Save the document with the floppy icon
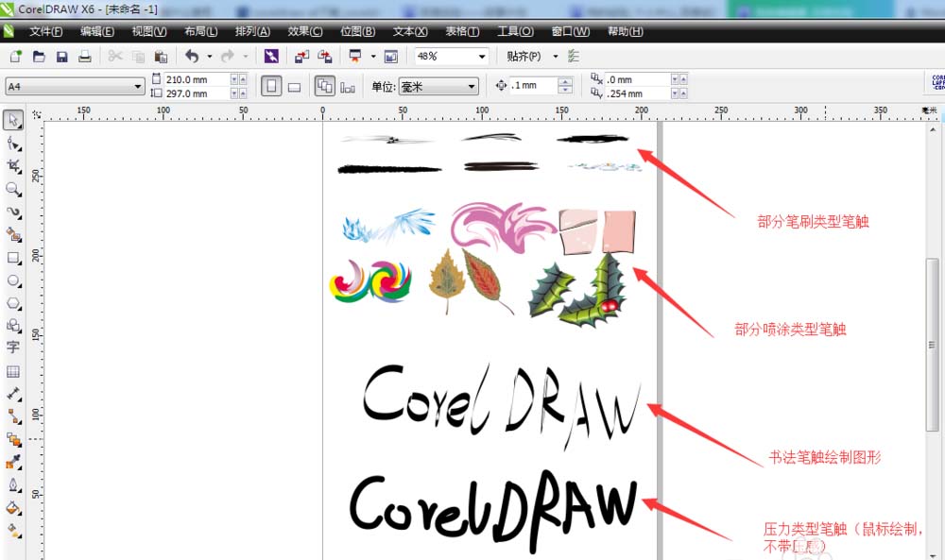The height and width of the screenshot is (560, 945). pyautogui.click(x=61, y=57)
